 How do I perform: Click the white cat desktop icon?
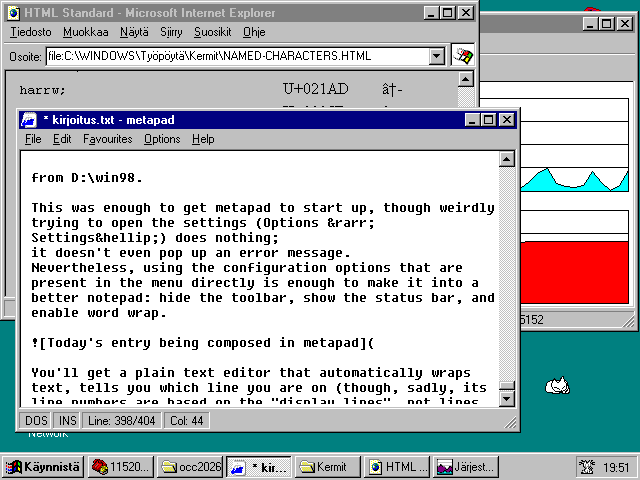[557, 385]
